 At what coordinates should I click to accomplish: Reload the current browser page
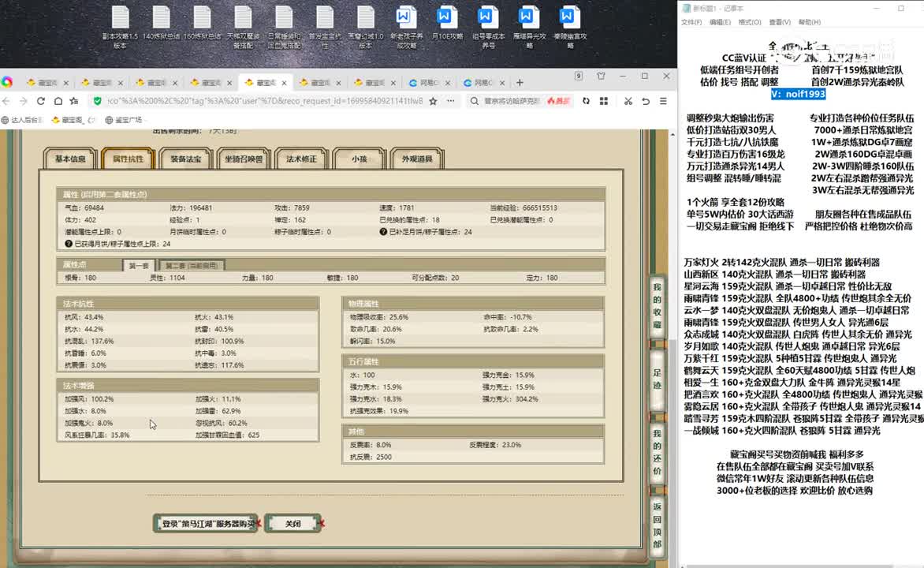pos(41,101)
